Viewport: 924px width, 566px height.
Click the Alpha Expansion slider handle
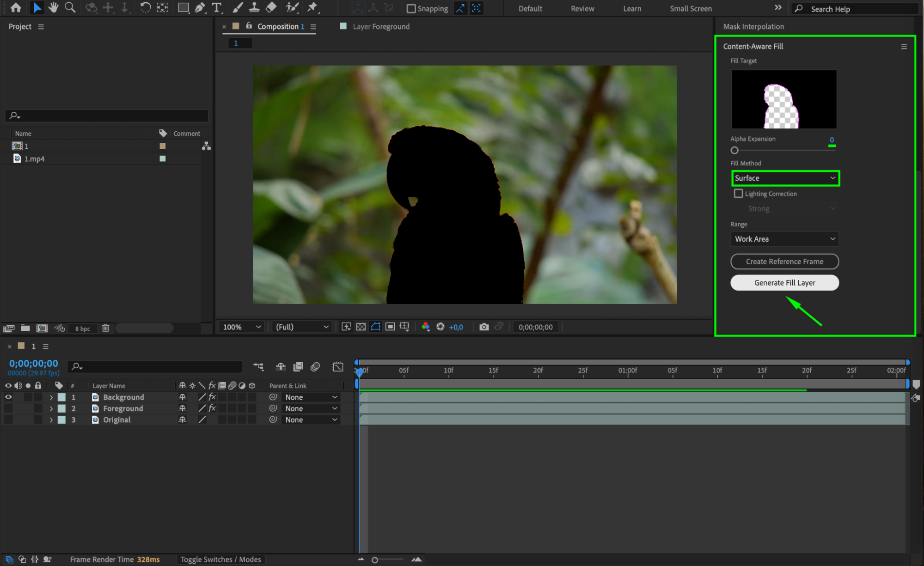pyautogui.click(x=734, y=150)
